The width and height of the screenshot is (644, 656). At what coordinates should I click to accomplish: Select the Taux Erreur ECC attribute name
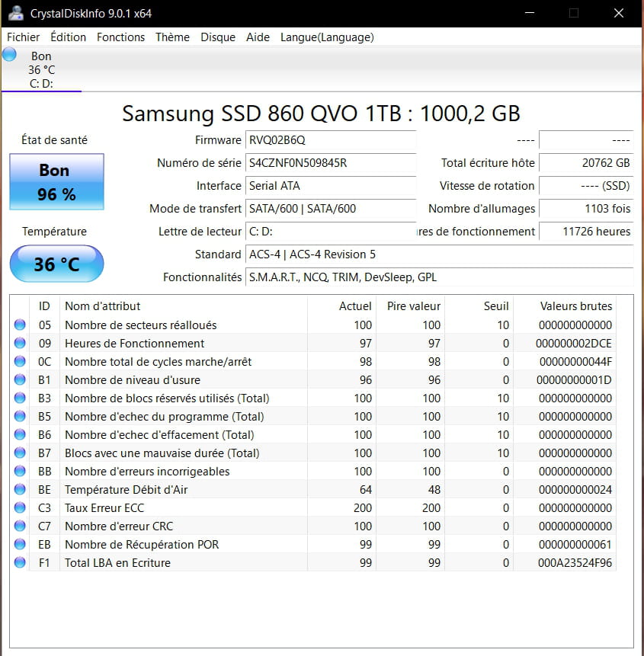pyautogui.click(x=104, y=508)
